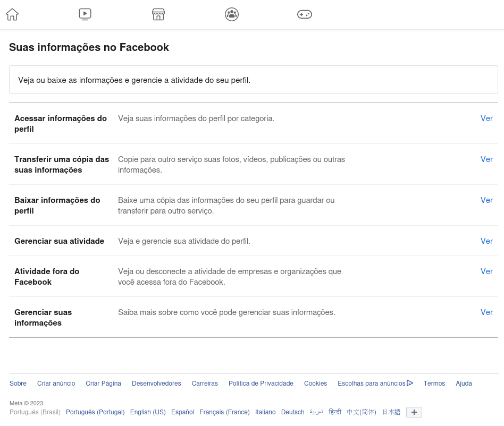Click Ver for Atividade fora do Facebook

(x=486, y=271)
